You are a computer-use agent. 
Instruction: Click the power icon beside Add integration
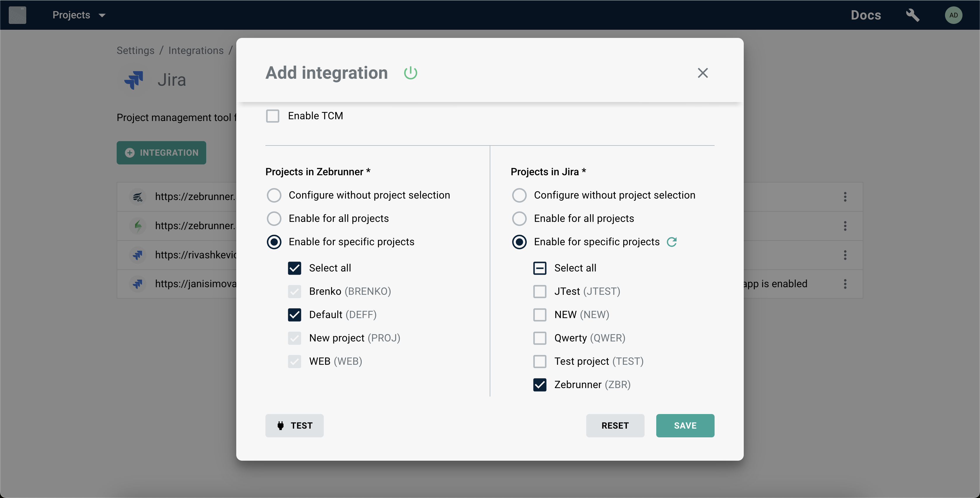410,73
